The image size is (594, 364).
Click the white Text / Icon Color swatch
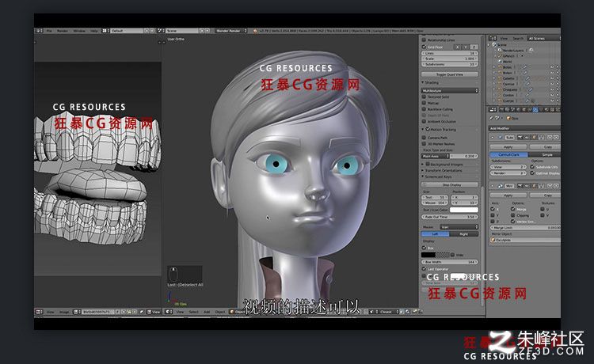click(464, 210)
